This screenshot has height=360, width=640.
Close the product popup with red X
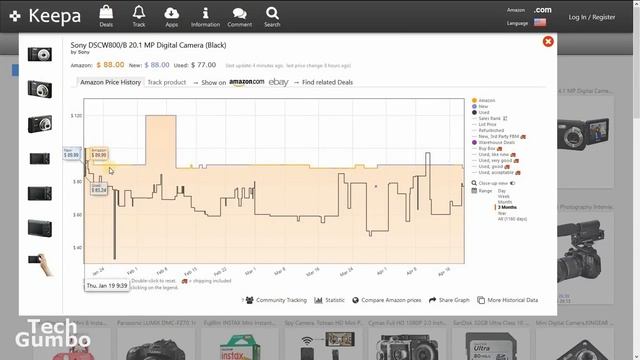click(x=548, y=41)
